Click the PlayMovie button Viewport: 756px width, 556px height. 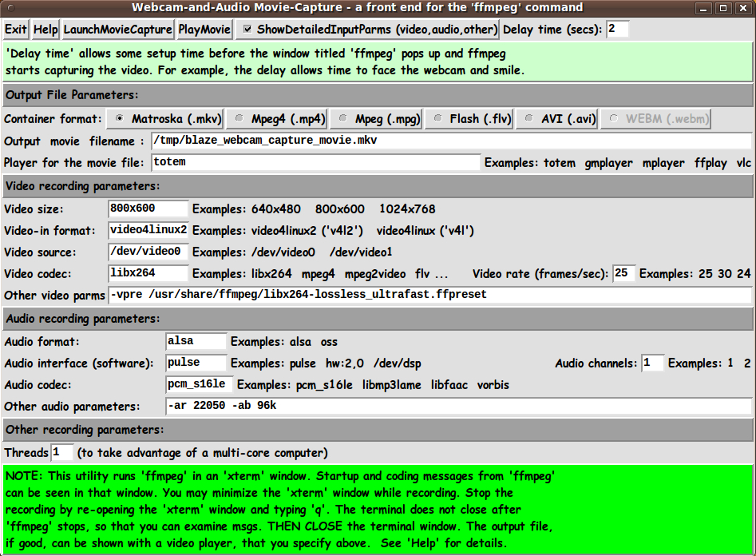point(204,30)
